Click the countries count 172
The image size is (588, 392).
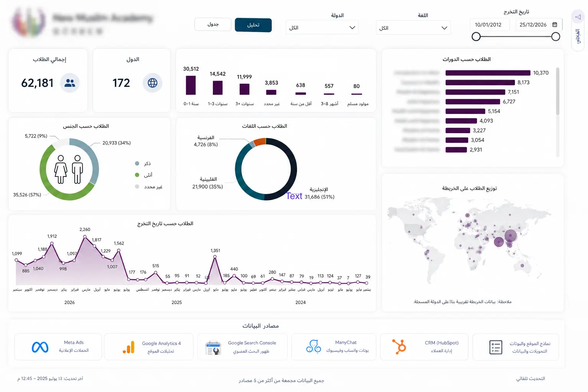[121, 83]
